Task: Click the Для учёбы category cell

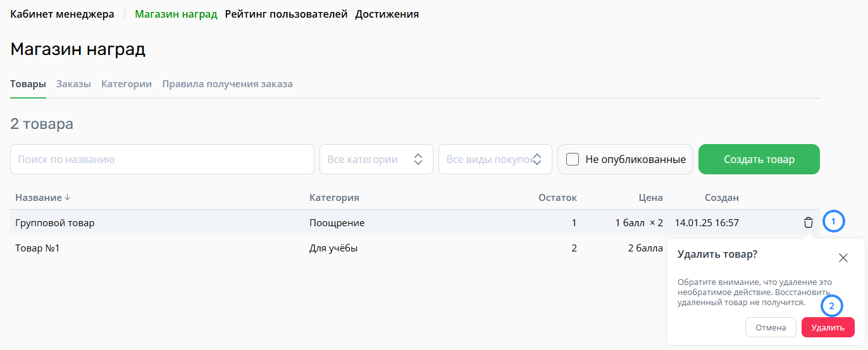Action: [333, 248]
